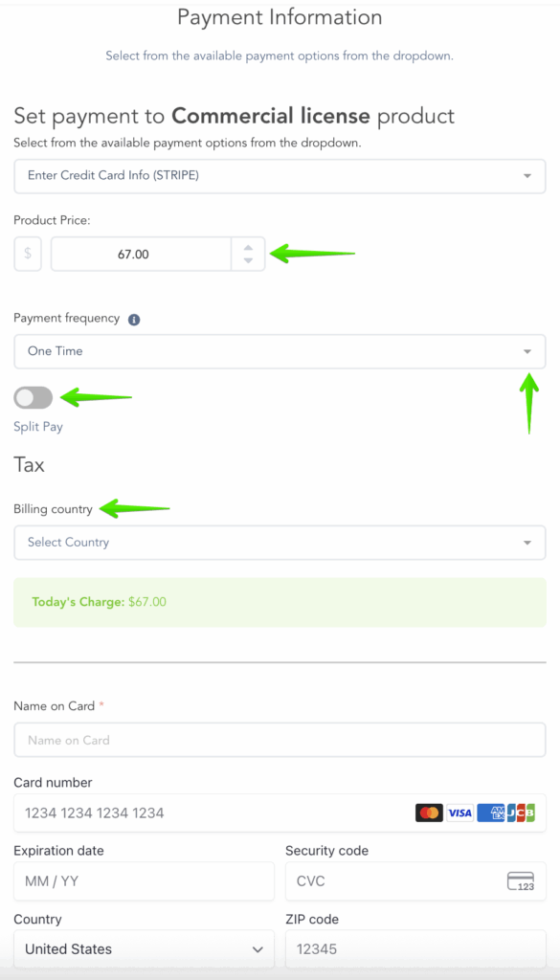
Task: Click the American Express card icon
Action: (491, 813)
